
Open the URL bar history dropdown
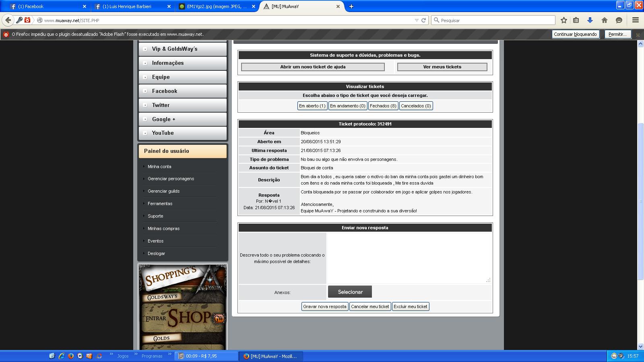[417, 20]
